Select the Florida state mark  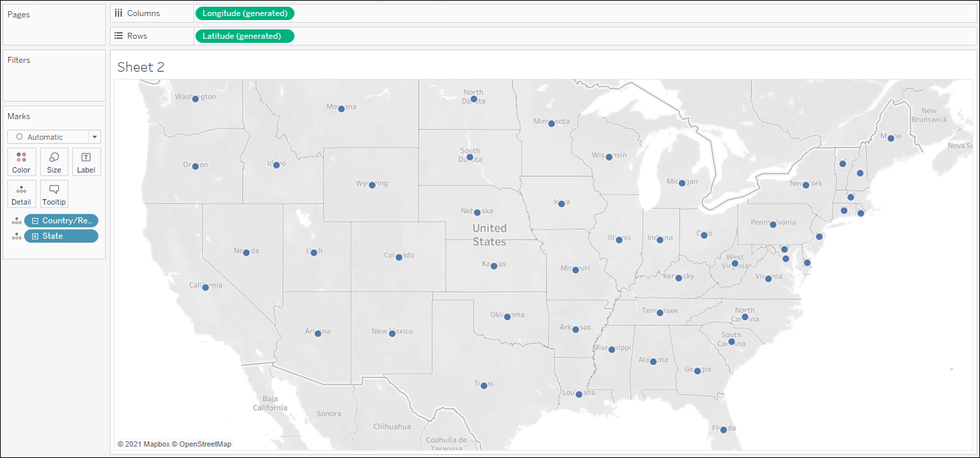pos(723,430)
